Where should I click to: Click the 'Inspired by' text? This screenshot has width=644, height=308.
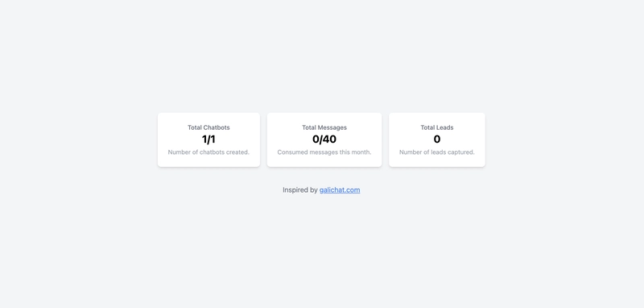click(299, 190)
